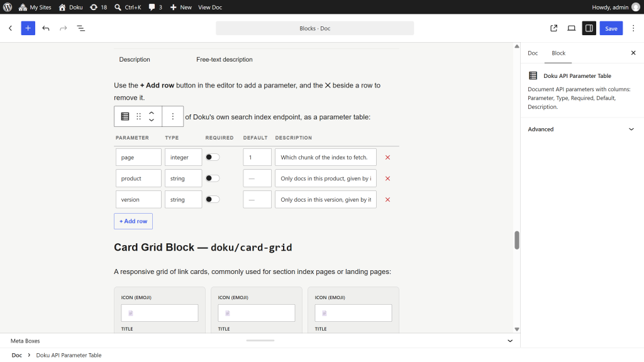Move the block down

tap(152, 120)
